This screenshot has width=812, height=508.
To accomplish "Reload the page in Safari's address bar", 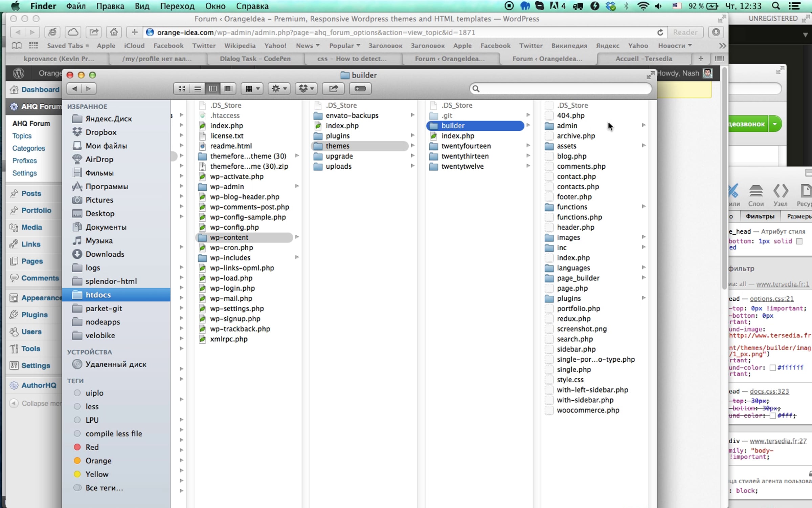I will point(660,33).
